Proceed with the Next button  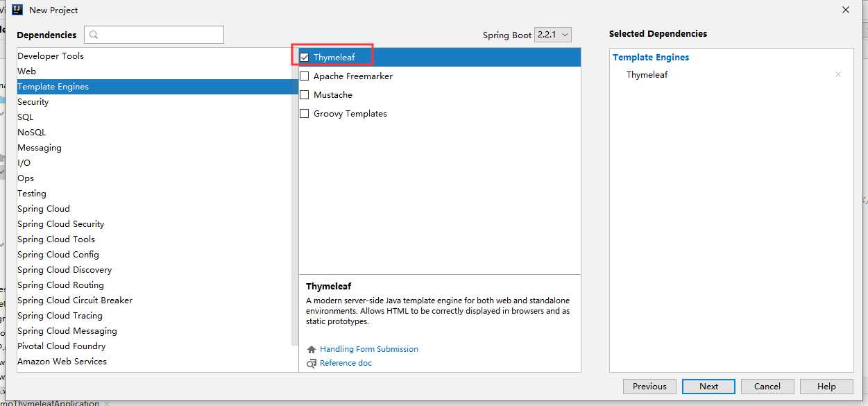click(708, 387)
